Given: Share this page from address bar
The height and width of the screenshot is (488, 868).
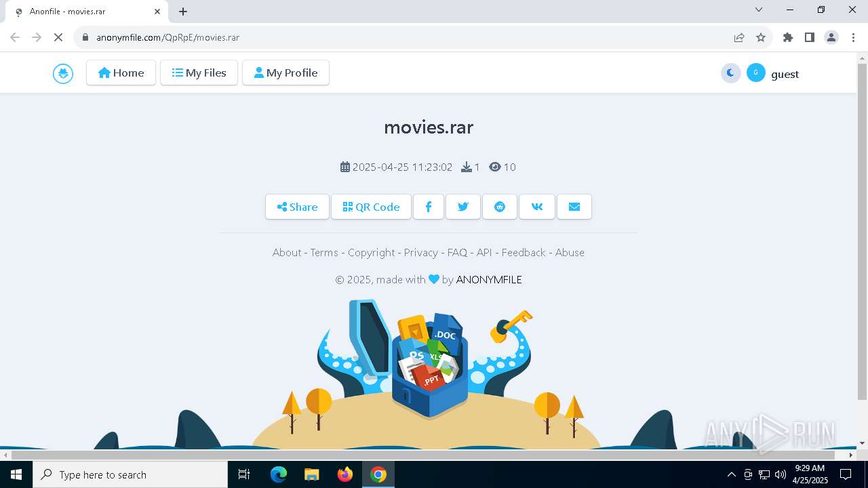Looking at the screenshot, I should click(739, 37).
